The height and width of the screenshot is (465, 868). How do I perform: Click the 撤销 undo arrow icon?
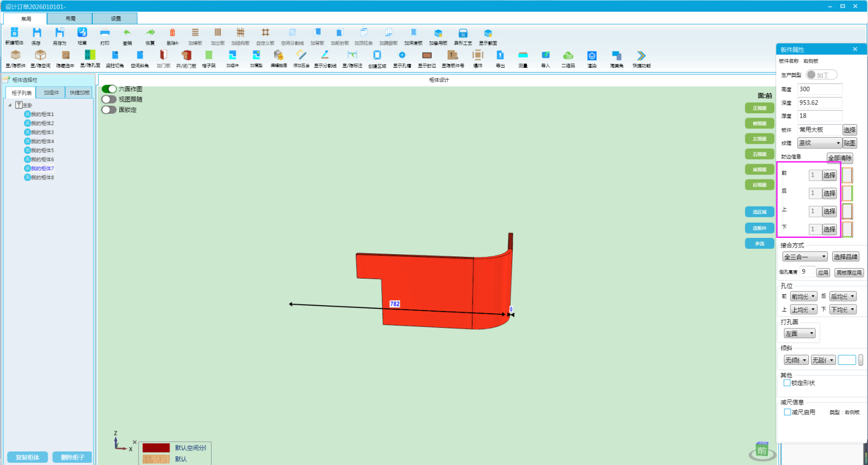click(x=127, y=33)
